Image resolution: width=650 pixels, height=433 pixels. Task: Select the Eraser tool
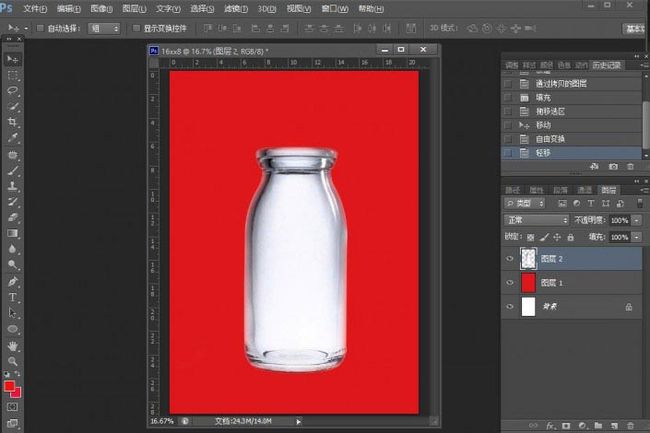point(12,218)
